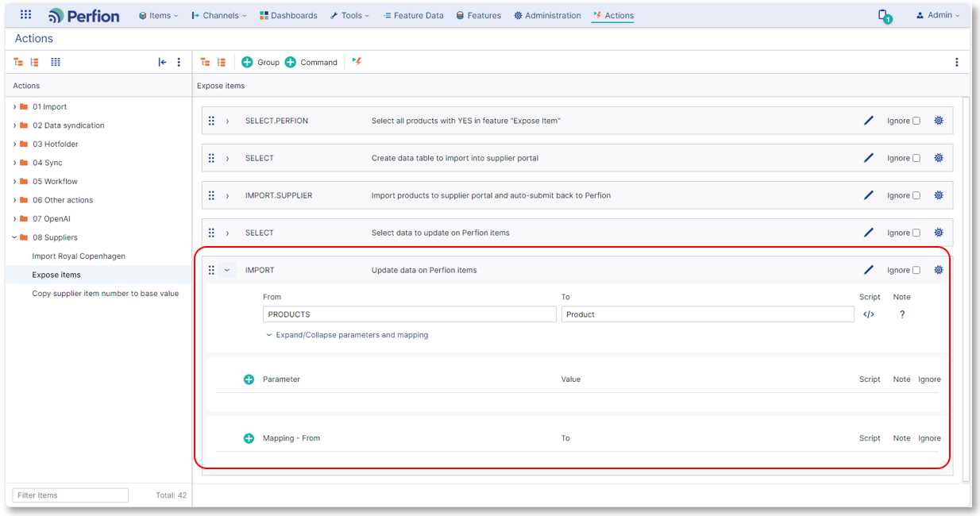
Task: Expand the 03 Hotfolder folder
Action: 14,144
